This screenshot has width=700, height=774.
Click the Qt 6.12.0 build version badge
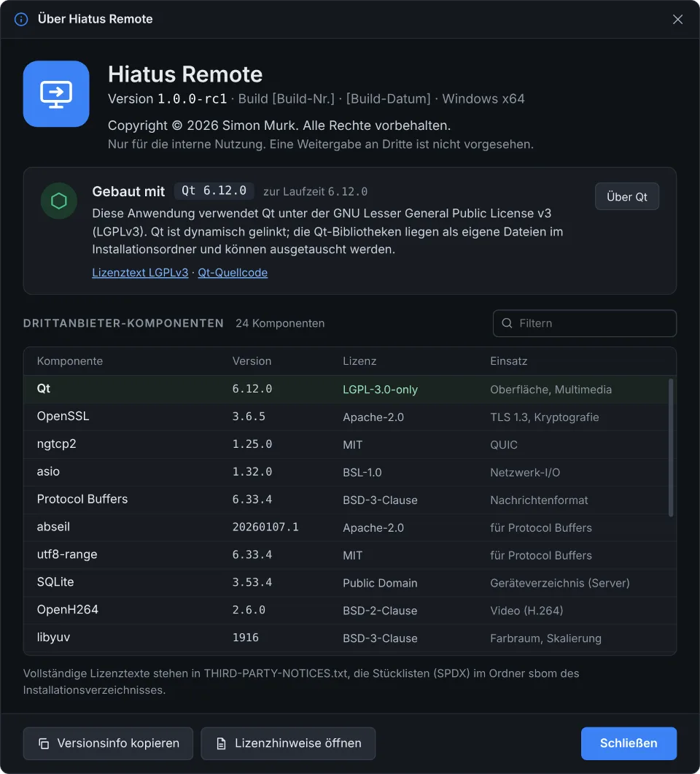(x=214, y=191)
